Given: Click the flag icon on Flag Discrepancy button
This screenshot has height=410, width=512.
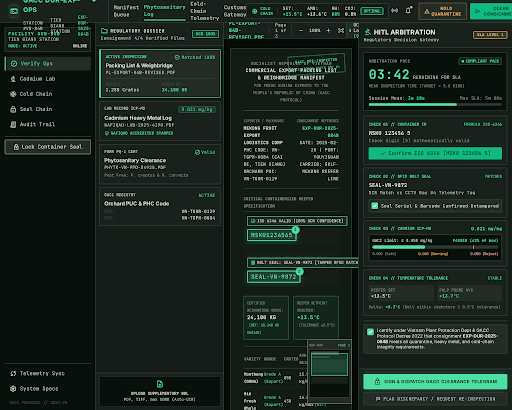Looking at the screenshot, I should (378, 399).
